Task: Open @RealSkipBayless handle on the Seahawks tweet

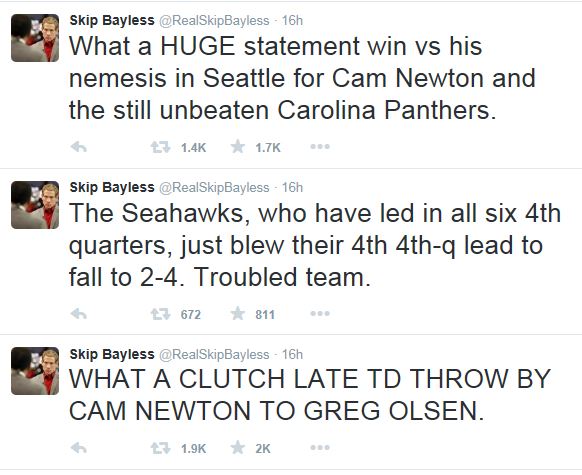Action: [x=214, y=188]
